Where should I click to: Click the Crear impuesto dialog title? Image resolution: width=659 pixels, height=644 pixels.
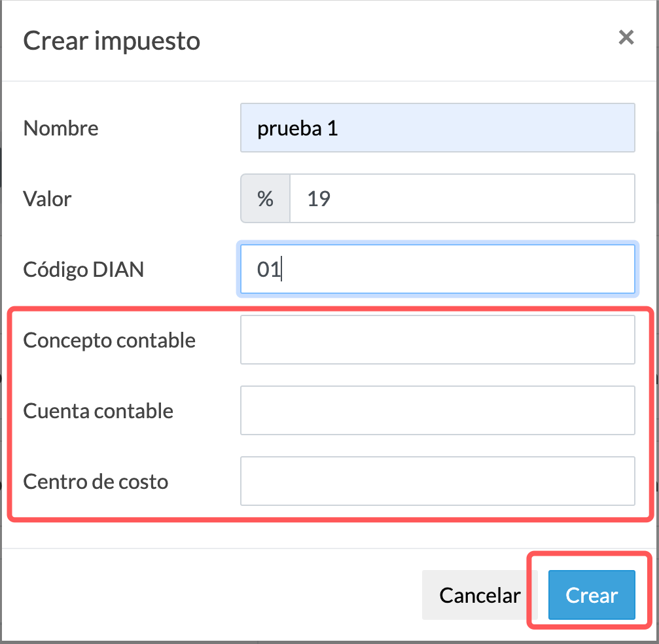pyautogui.click(x=112, y=41)
